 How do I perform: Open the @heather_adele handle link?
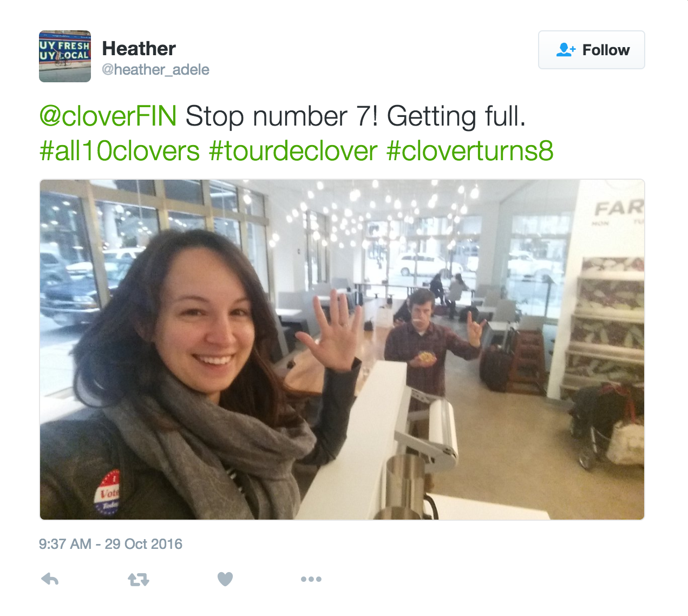(155, 70)
